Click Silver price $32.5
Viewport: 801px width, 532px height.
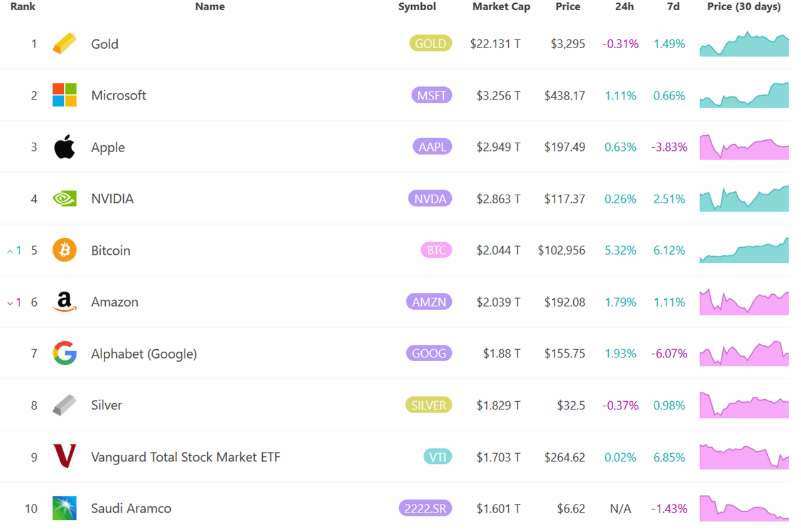coord(571,406)
